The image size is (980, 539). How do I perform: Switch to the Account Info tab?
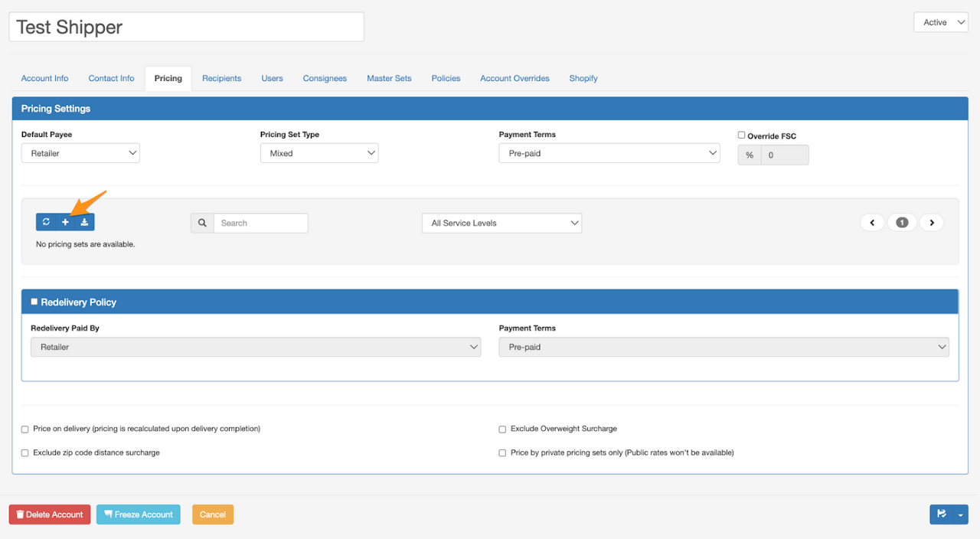tap(44, 78)
